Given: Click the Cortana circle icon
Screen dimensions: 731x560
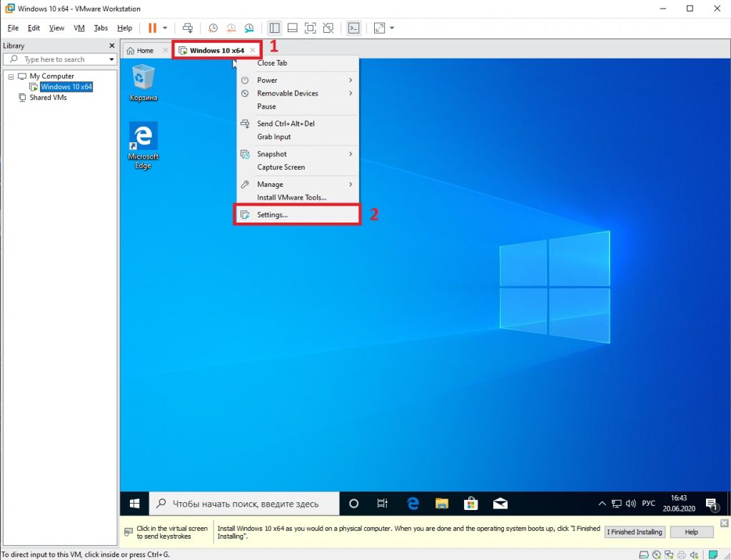Looking at the screenshot, I should [x=354, y=504].
